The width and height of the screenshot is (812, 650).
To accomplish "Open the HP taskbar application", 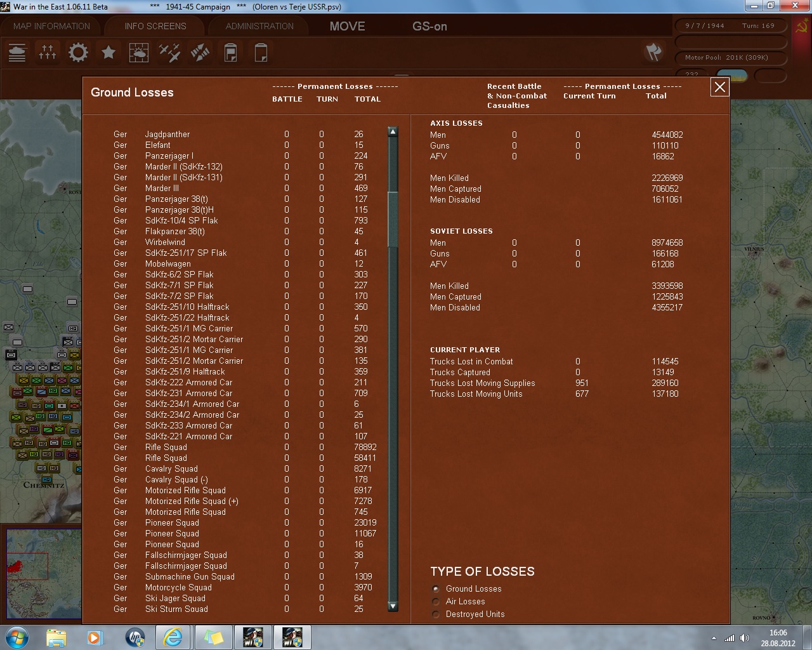I will pyautogui.click(x=134, y=637).
